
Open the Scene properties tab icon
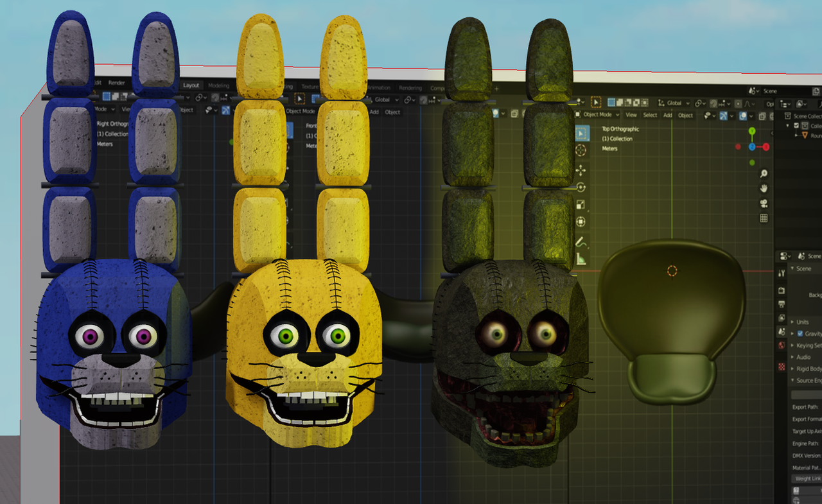tap(782, 331)
